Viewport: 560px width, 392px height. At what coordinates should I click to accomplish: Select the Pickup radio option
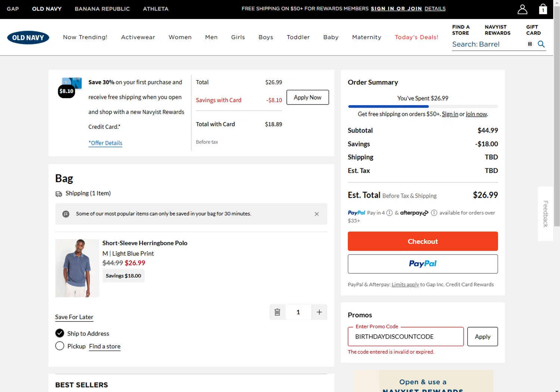(x=60, y=346)
